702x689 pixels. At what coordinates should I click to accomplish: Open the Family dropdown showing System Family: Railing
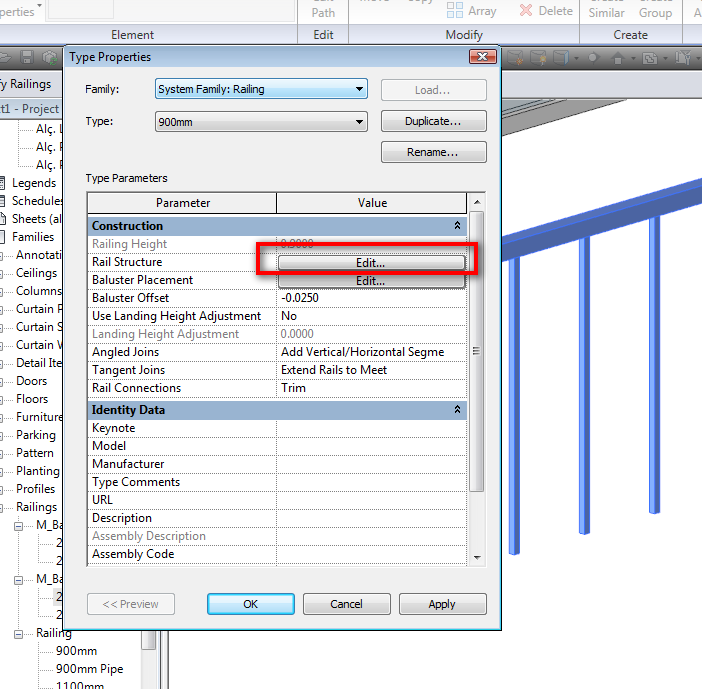click(359, 89)
